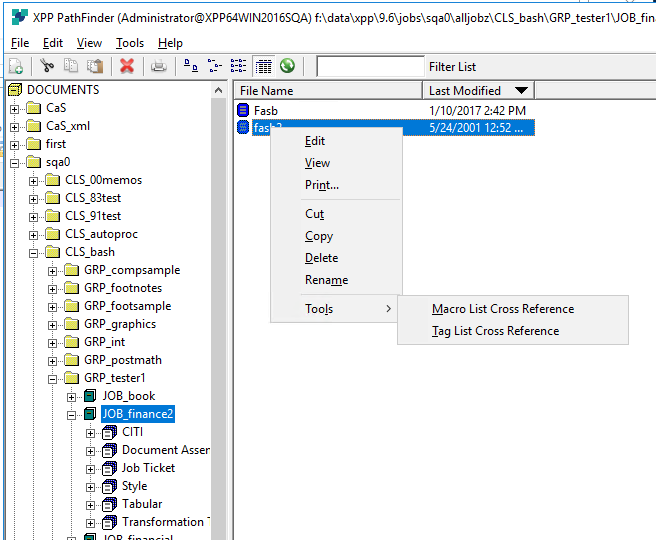The image size is (656, 540).
Task: Open the View menu in menu bar
Action: pyautogui.click(x=89, y=43)
